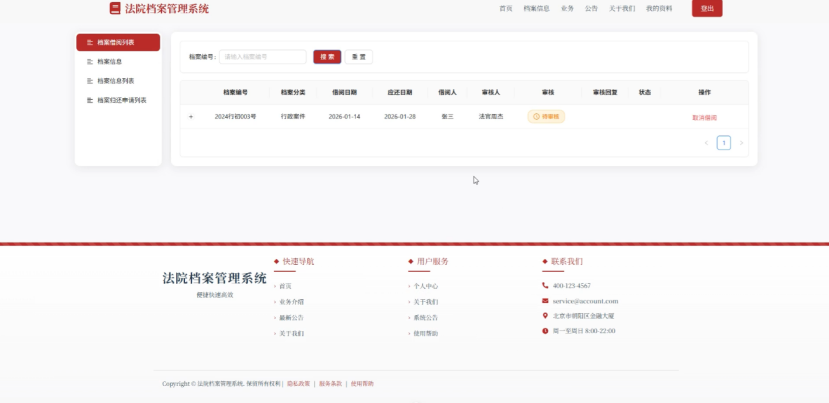Open footer link 最新公告
The height and width of the screenshot is (403, 829).
(x=291, y=318)
